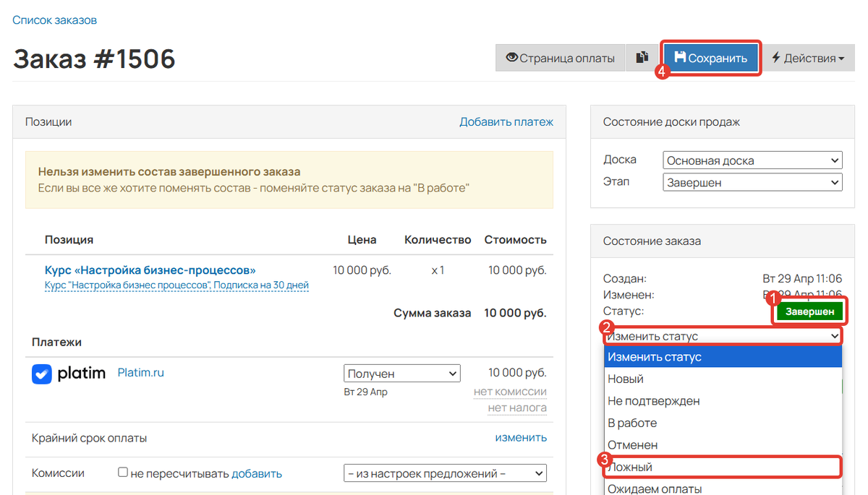868x495 pixels.
Task: Click Добавить платеж link
Action: tap(506, 122)
